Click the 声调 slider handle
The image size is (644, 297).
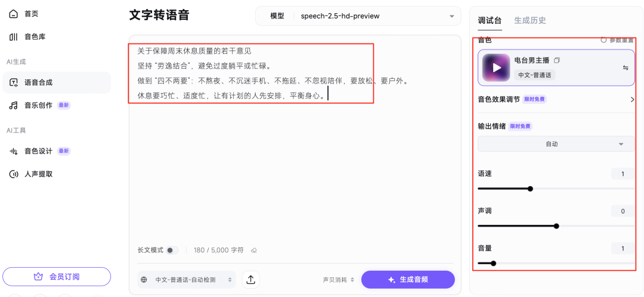556,226
